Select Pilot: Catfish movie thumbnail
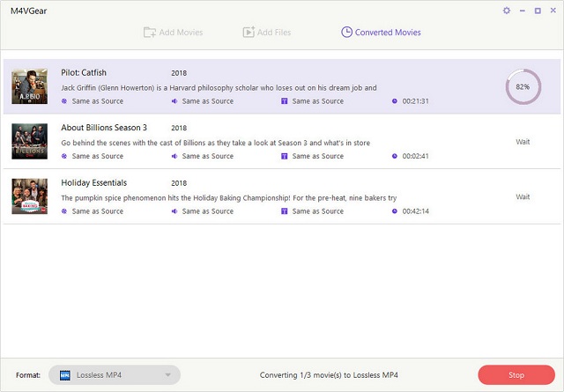This screenshot has height=392, width=564. point(29,86)
